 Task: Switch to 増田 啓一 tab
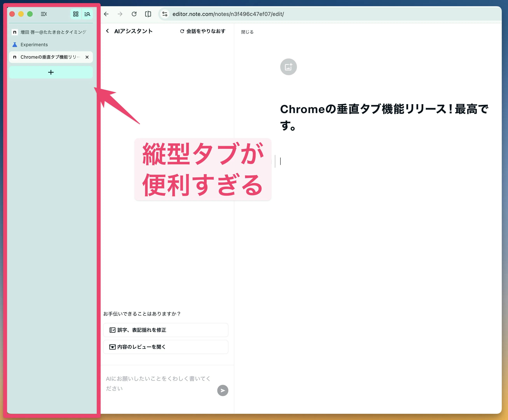51,32
